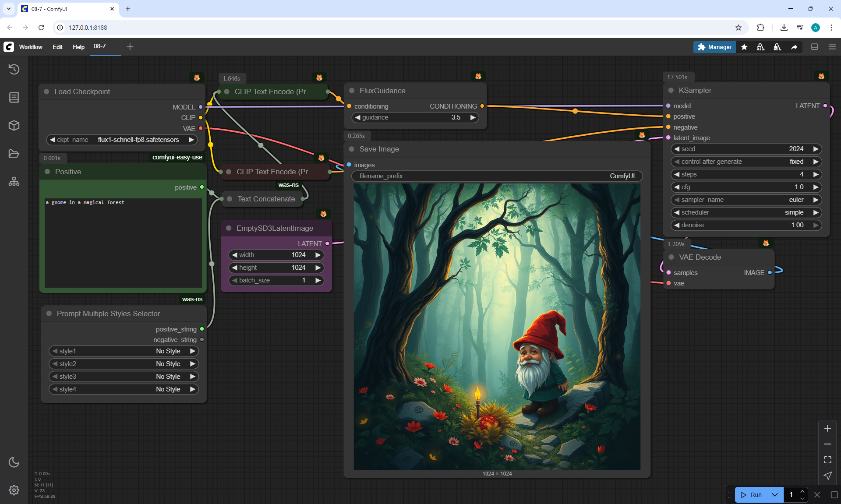841x504 pixels.
Task: Open the queue history sidebar icon
Action: pos(14,69)
